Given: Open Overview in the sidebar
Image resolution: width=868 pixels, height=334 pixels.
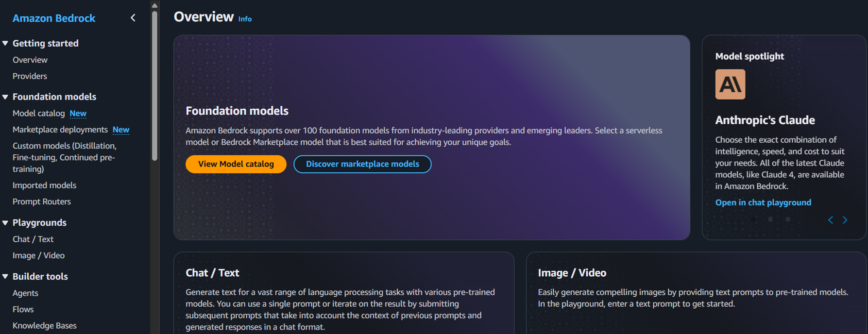Looking at the screenshot, I should point(30,60).
